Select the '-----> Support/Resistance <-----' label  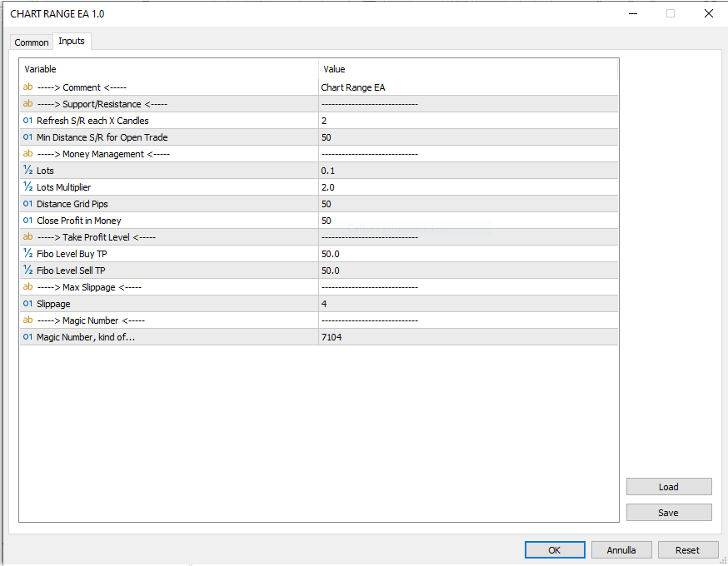102,104
